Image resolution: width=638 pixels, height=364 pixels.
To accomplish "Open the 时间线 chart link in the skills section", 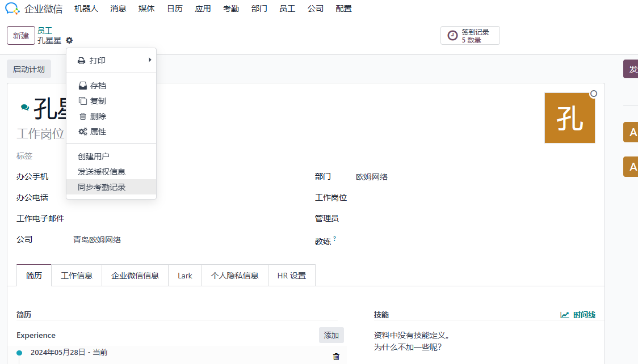I will coord(578,315).
